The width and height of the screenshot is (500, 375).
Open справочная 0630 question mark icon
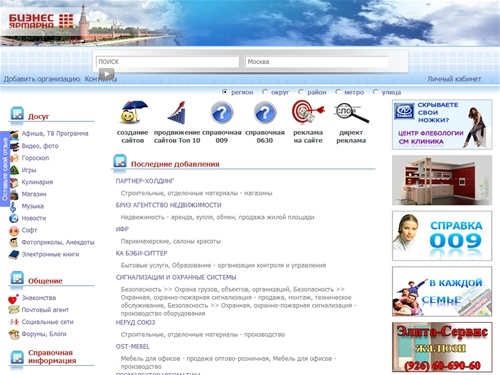pos(265,113)
